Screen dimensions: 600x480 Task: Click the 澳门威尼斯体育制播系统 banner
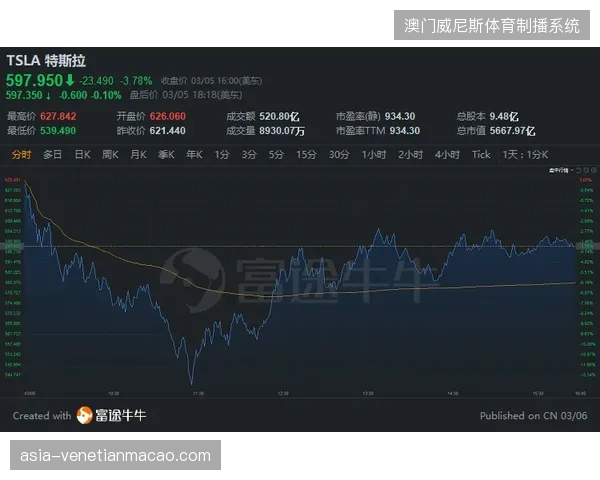492,25
